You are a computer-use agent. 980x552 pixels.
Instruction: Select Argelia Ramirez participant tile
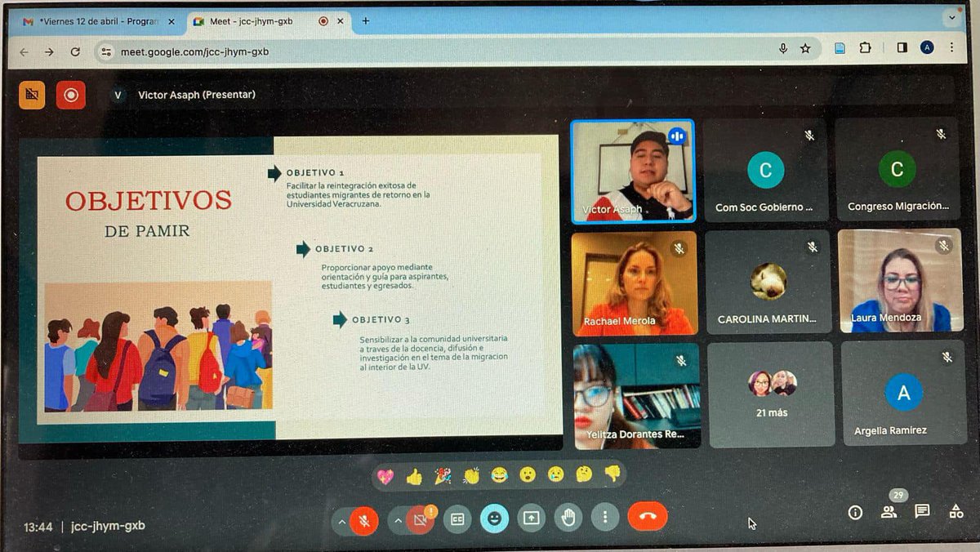(x=903, y=393)
